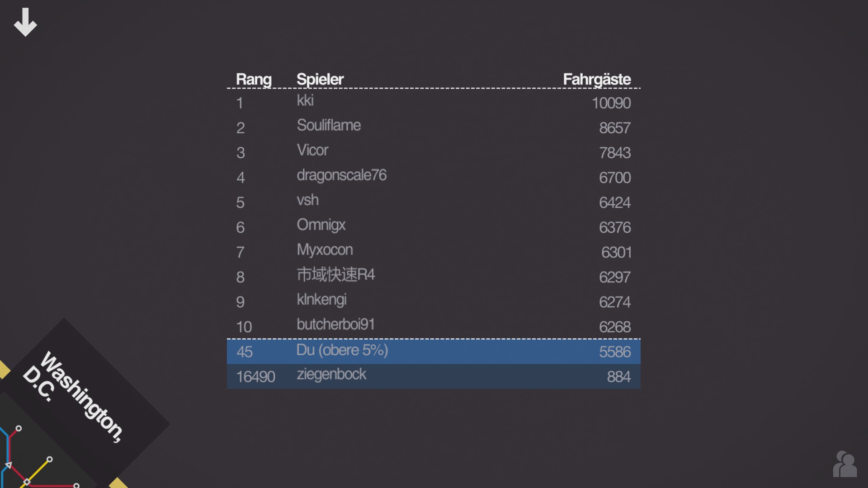868x488 pixels.
Task: Click the highlighted Du (obere 5%) row
Action: pyautogui.click(x=434, y=352)
